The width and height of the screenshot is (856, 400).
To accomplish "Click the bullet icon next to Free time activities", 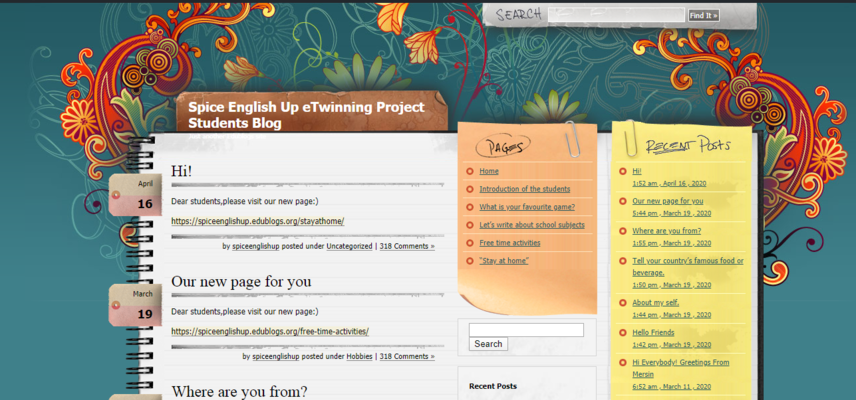I will (x=470, y=243).
